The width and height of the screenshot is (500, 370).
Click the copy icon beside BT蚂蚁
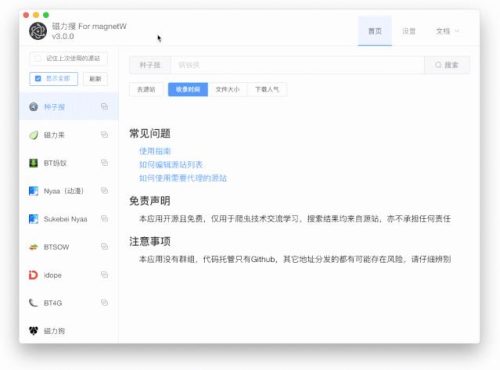tap(104, 162)
